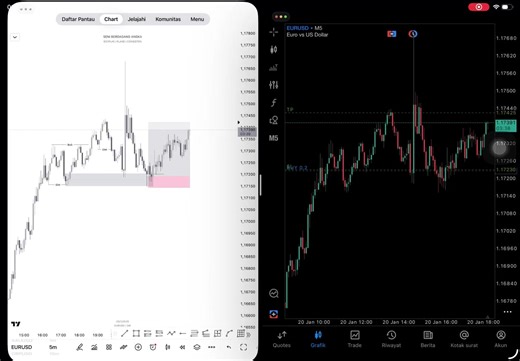The height and width of the screenshot is (361, 520).
Task: Start bar replay rewind icon
Action: pos(182,347)
